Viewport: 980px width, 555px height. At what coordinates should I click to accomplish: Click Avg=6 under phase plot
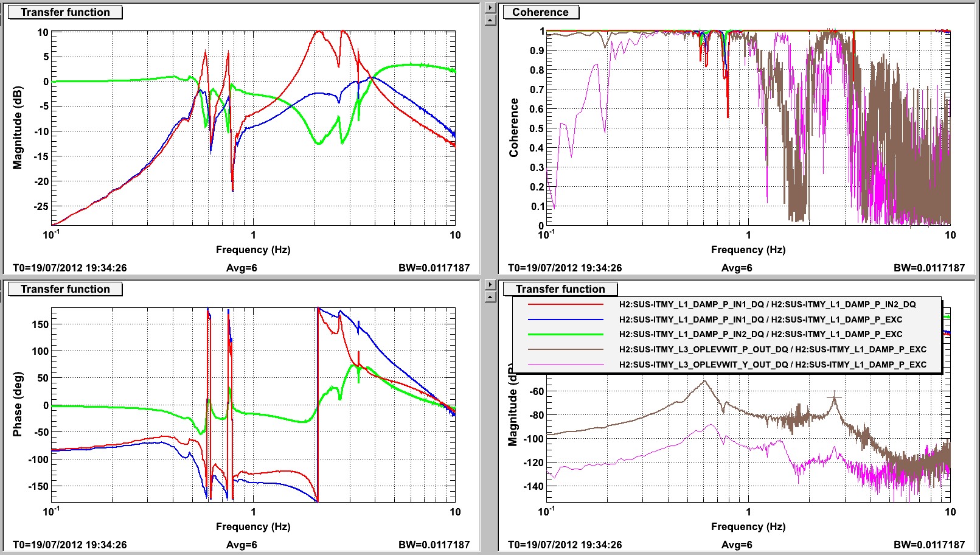pyautogui.click(x=242, y=545)
